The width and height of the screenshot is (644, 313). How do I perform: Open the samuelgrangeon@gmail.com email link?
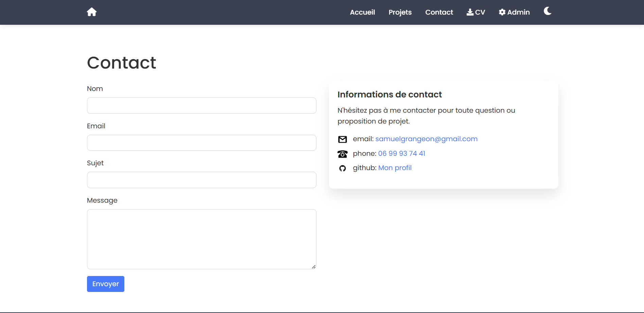pyautogui.click(x=426, y=139)
